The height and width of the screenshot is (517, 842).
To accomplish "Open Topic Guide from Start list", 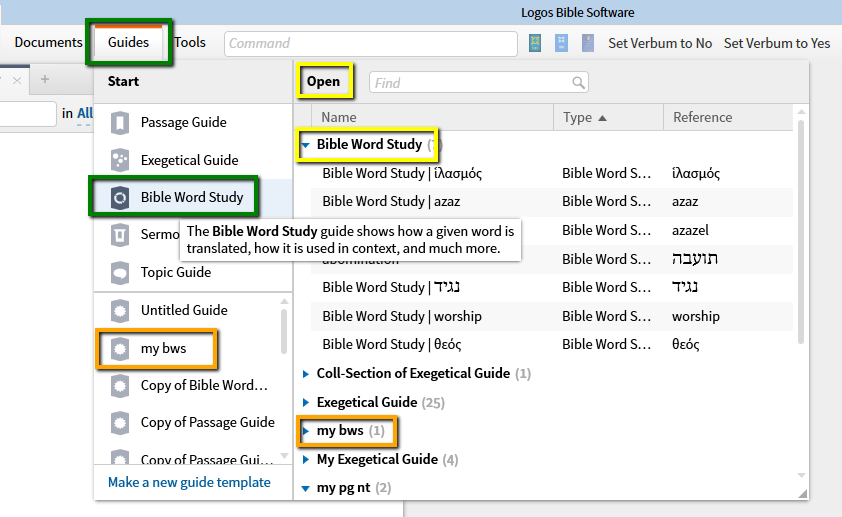I will click(x=176, y=272).
